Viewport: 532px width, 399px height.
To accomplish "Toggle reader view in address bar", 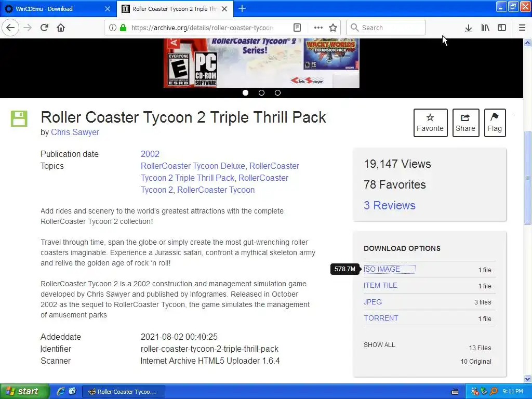I will (x=297, y=28).
